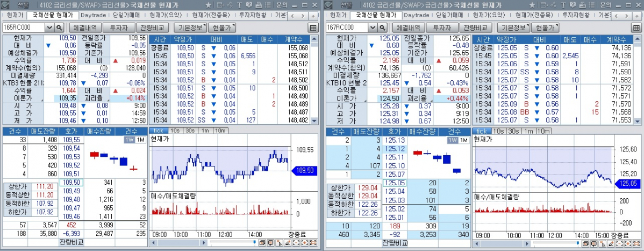Click 잔량비교 button in left window toolbar
The height and width of the screenshot is (251, 644).
[x=152, y=27]
